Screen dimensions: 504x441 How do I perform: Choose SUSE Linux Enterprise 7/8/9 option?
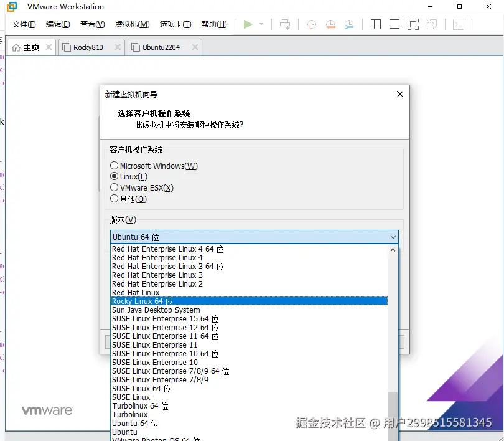pos(249,379)
